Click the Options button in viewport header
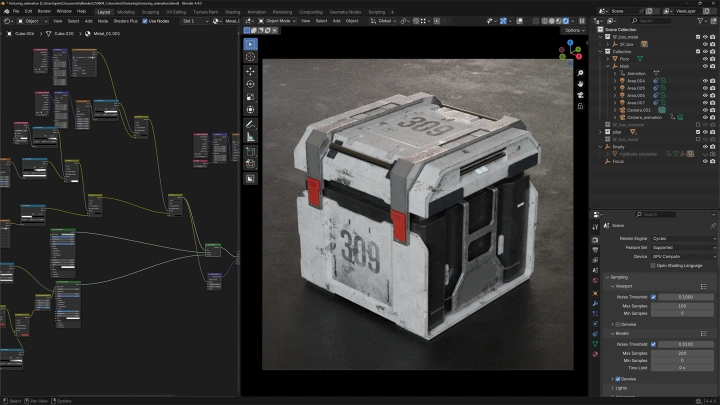Screen dimensions: 720x405 coord(572,30)
